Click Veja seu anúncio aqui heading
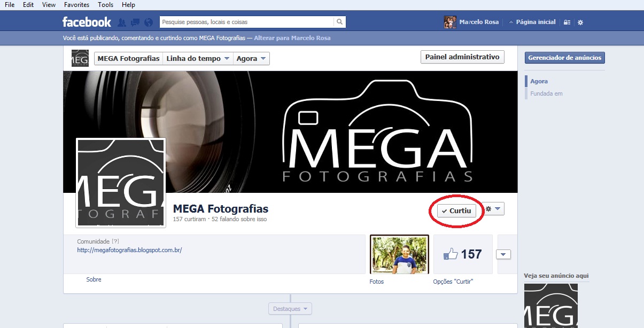Screen dimensions: 644x328 pyautogui.click(x=556, y=276)
